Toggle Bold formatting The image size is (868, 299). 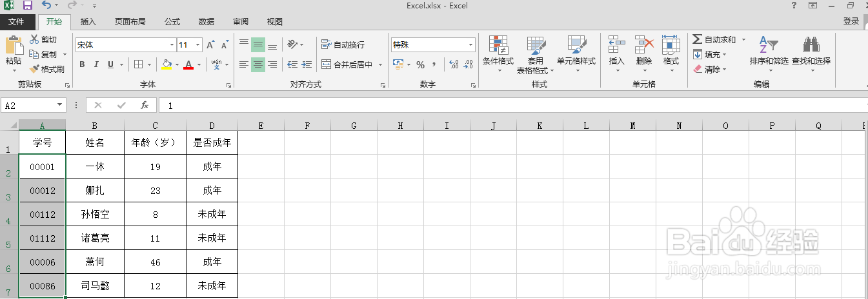[x=82, y=64]
